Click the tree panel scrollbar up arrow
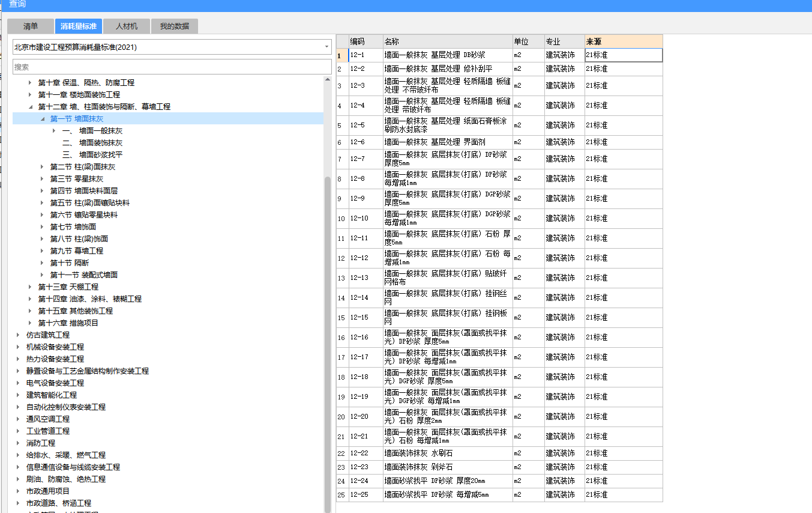Screen dimensions: 812x513 pyautogui.click(x=328, y=80)
